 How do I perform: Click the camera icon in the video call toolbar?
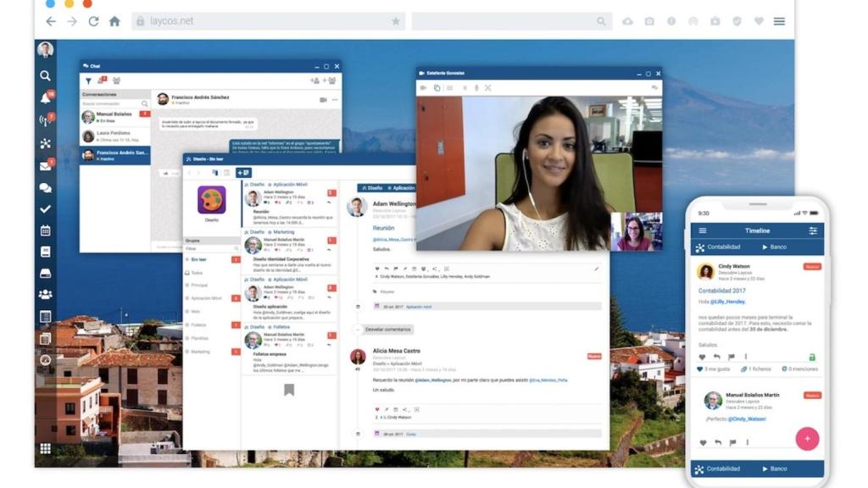coord(423,88)
